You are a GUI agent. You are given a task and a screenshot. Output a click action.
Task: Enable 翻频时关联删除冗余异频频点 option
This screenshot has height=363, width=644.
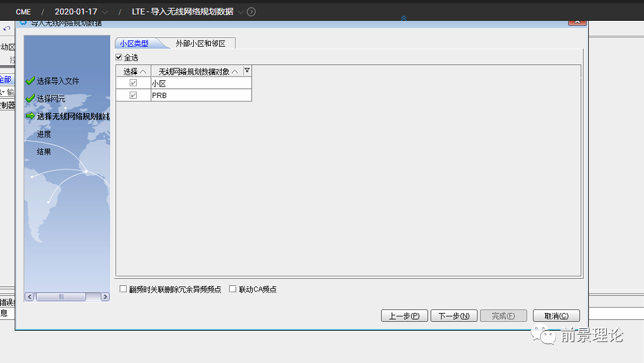tap(123, 289)
